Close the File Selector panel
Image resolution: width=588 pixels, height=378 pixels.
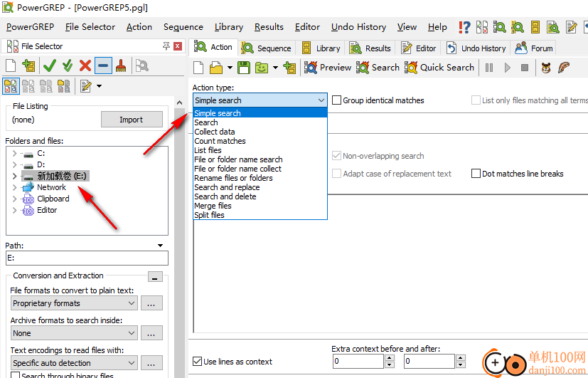click(x=178, y=46)
